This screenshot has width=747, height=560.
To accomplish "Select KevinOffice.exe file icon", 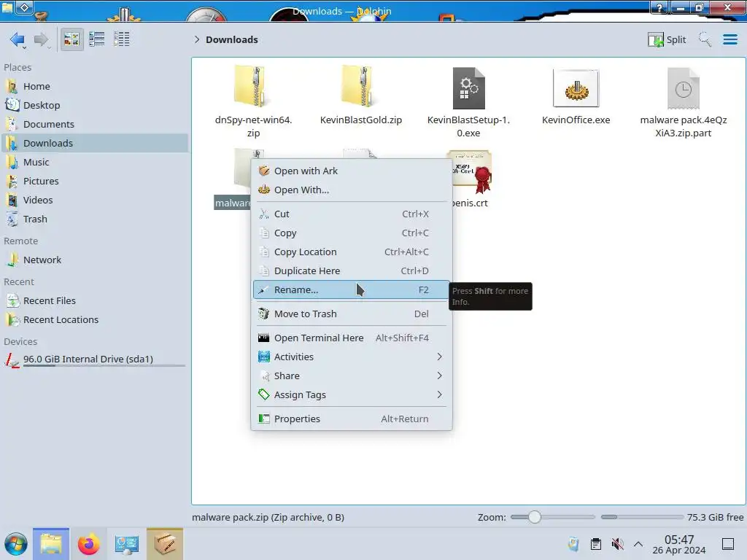I will pos(576,88).
